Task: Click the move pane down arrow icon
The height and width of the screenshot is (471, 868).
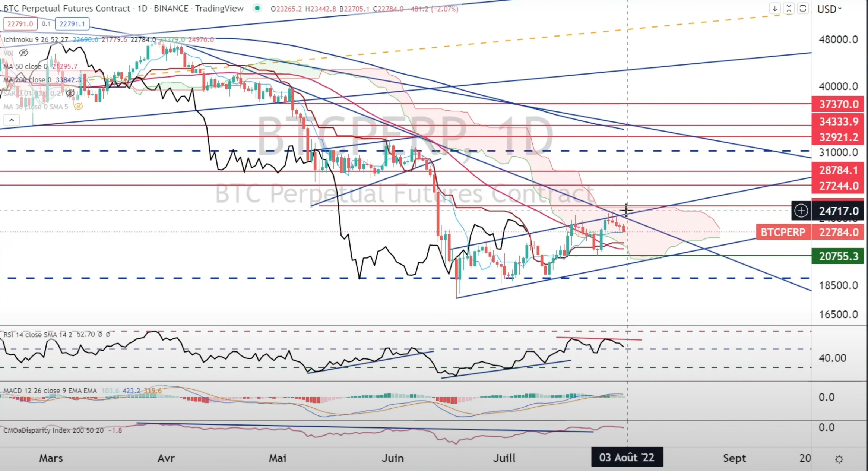Action: pos(775,8)
